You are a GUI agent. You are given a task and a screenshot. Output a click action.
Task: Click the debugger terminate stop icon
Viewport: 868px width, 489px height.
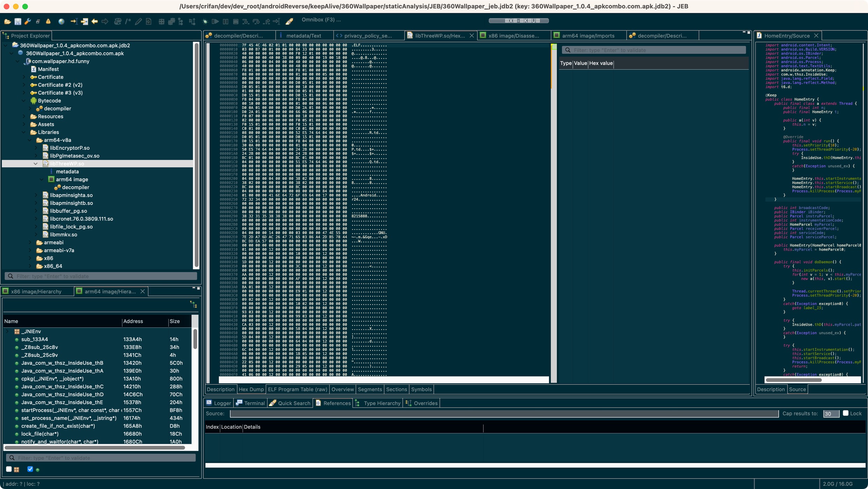pos(236,21)
